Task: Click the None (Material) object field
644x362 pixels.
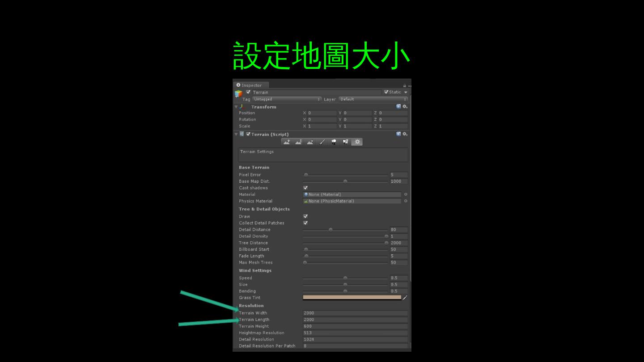Action: coord(352,194)
